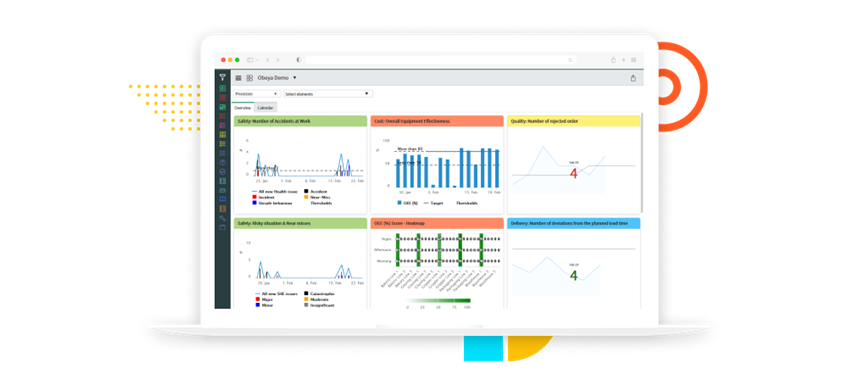Switch to the Overview tab
Screen dimensions: 860x375
pos(242,108)
